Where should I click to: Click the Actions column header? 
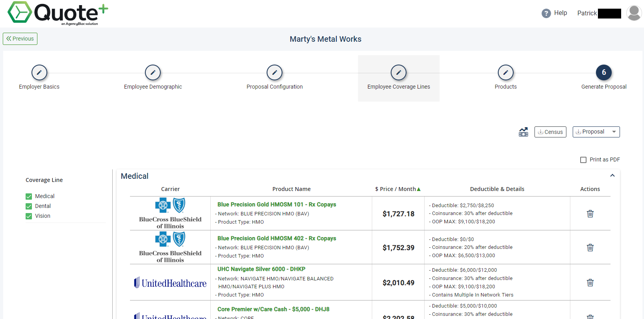(590, 189)
